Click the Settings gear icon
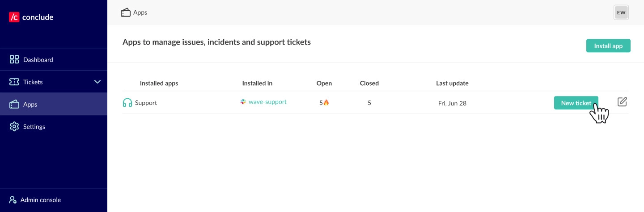The height and width of the screenshot is (212, 644). click(14, 127)
